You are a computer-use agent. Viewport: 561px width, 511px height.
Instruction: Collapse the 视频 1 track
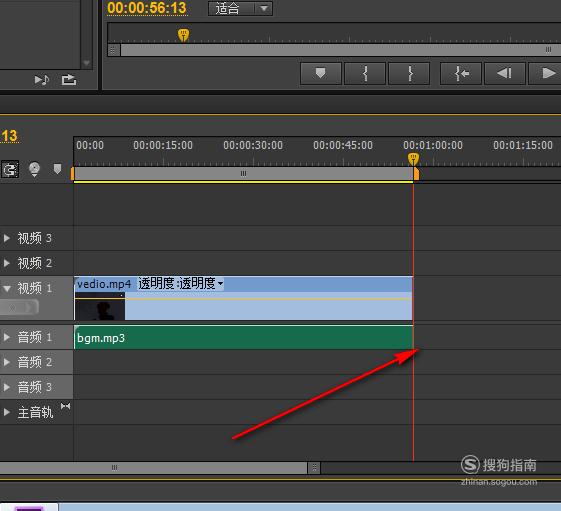tap(6, 288)
